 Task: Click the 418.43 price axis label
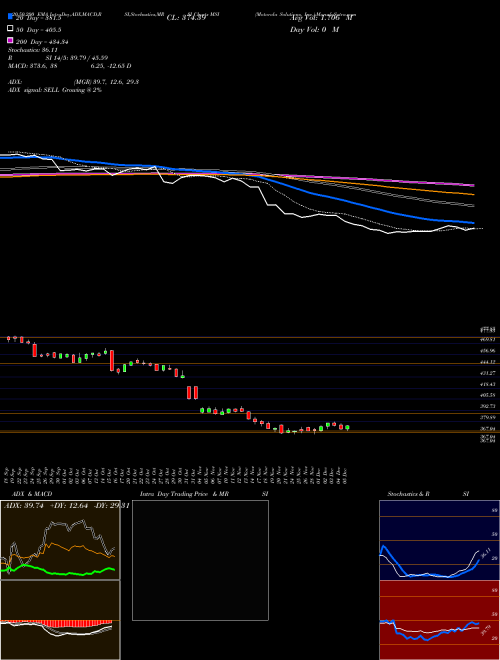(488, 384)
